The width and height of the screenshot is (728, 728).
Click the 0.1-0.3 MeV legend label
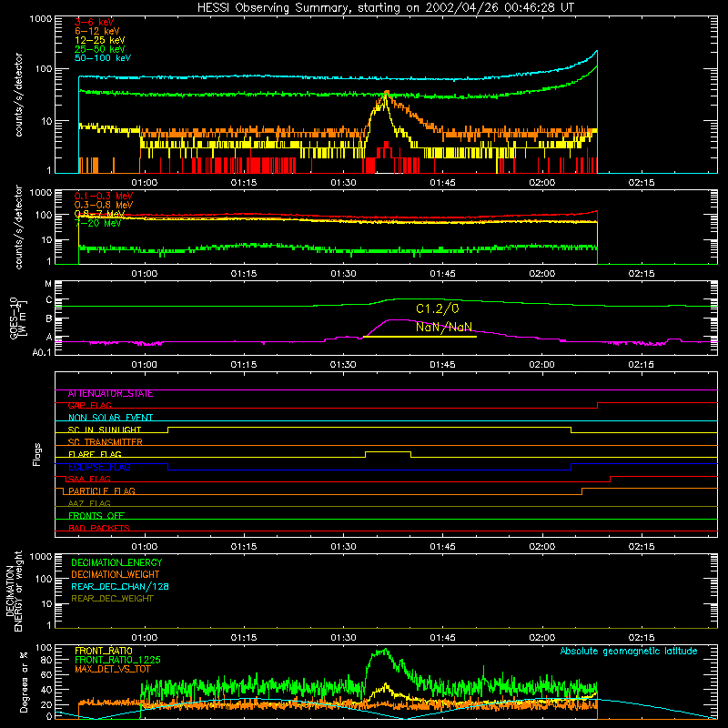pyautogui.click(x=104, y=197)
